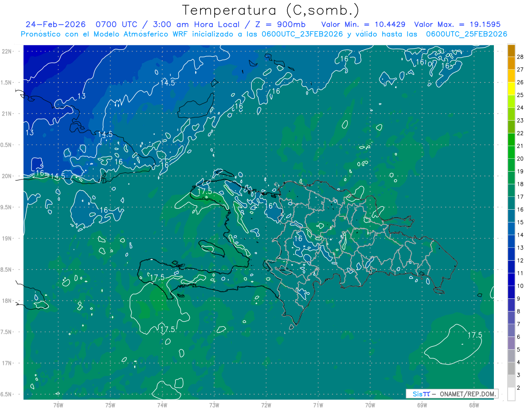The height and width of the screenshot is (411, 532).
Task: Pick the colorbar swatch between 16 and 17
Action: [511, 203]
